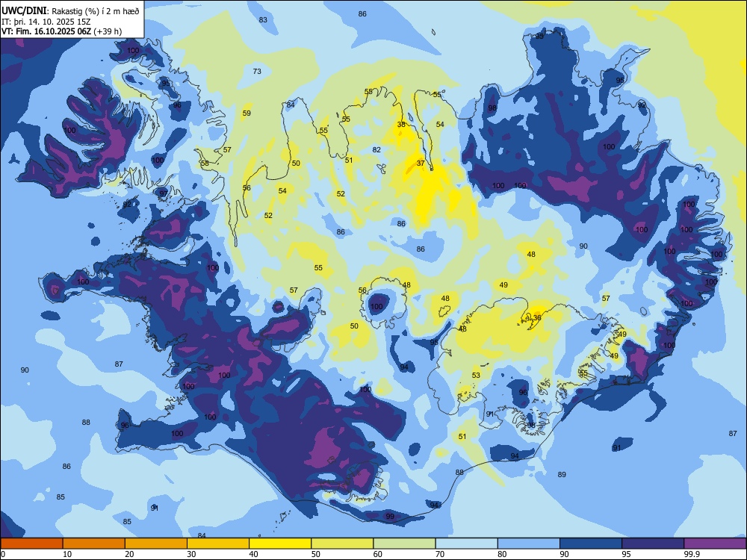Click the 30–40 amber legend segment
This screenshot has width=747, height=560.
218,544
